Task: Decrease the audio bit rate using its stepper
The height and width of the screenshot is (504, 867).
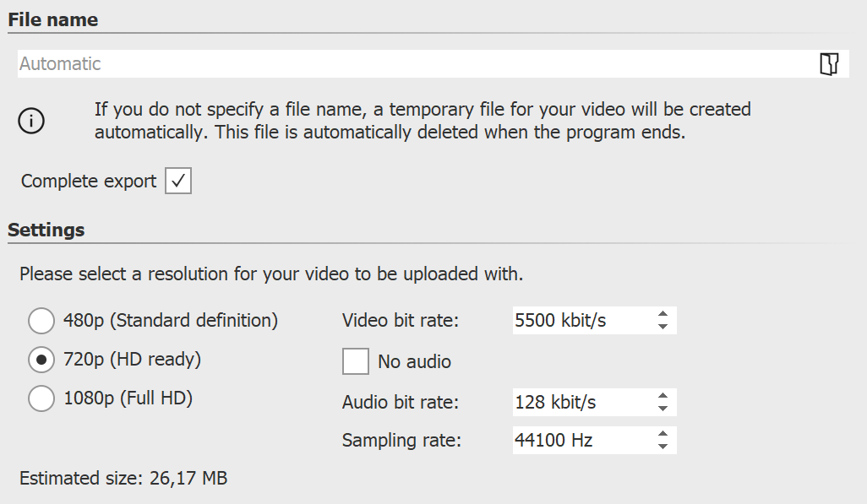Action: click(663, 408)
